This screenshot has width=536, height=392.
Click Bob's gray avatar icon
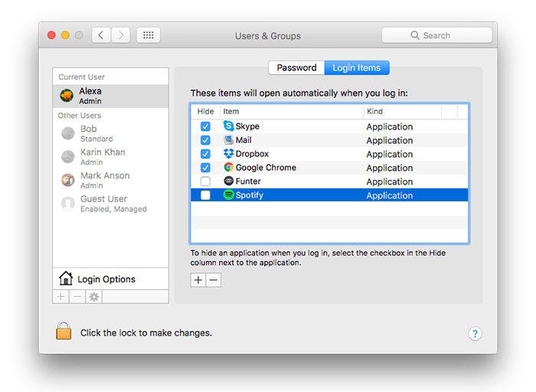point(67,133)
